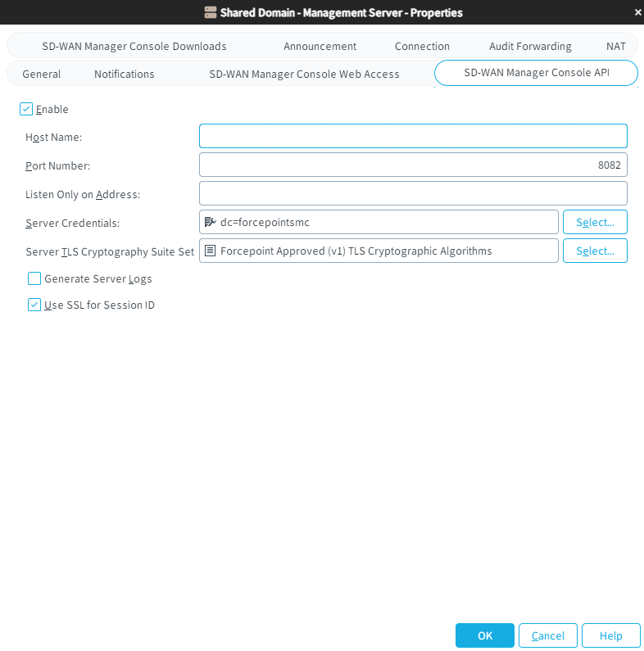Screen dimensions: 644x651
Task: Open the Notifications tab
Action: pyautogui.click(x=125, y=74)
